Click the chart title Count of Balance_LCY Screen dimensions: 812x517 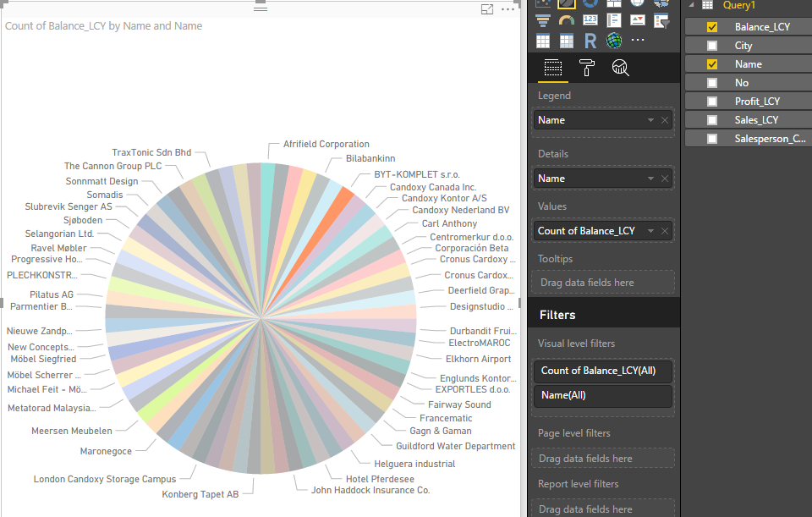pyautogui.click(x=103, y=26)
